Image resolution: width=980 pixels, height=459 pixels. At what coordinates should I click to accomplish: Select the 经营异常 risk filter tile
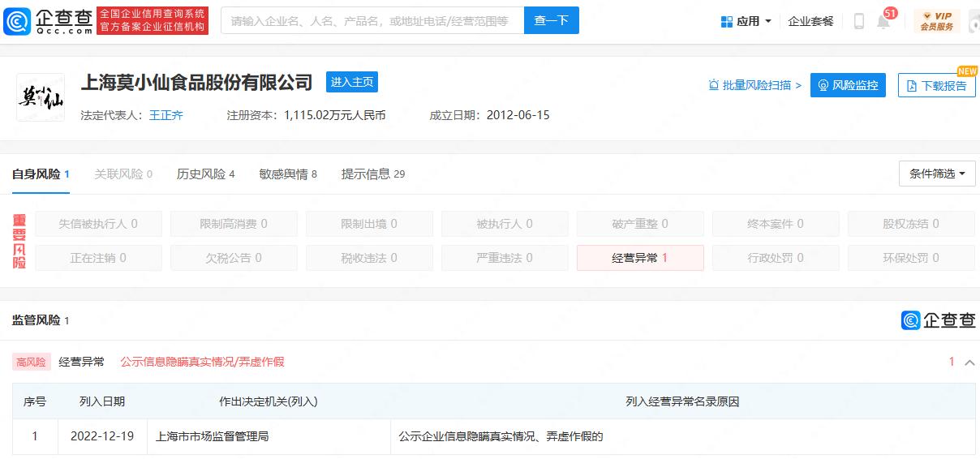point(640,258)
